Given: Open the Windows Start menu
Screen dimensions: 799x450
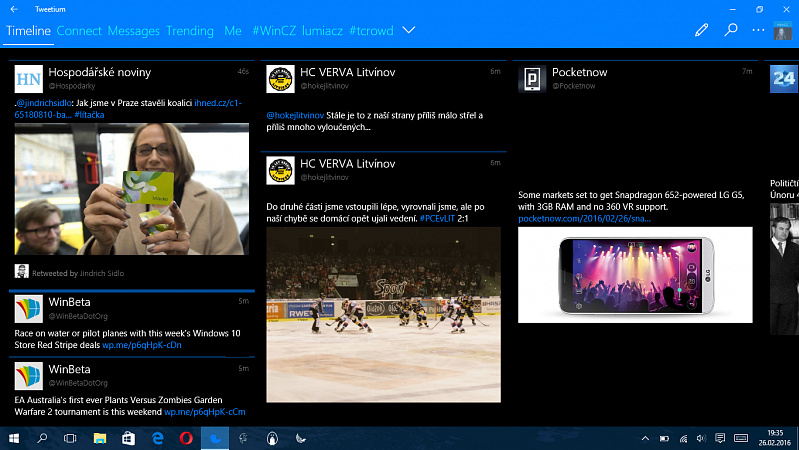Looking at the screenshot, I should [14, 438].
